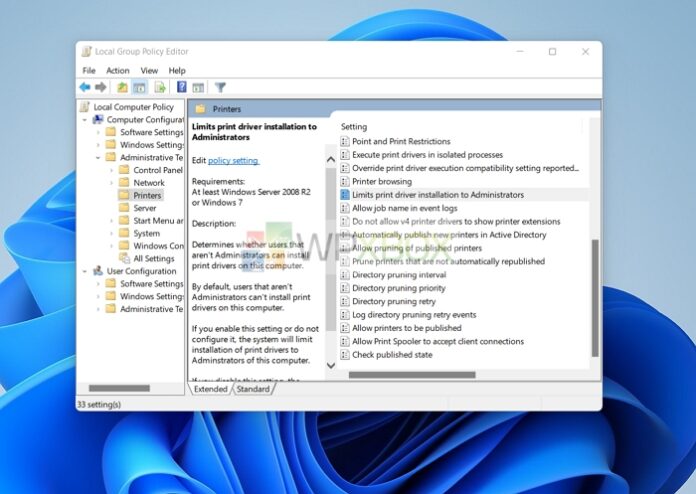Select the Windows Components tree item
Image resolution: width=696 pixels, height=494 pixels.
click(158, 246)
